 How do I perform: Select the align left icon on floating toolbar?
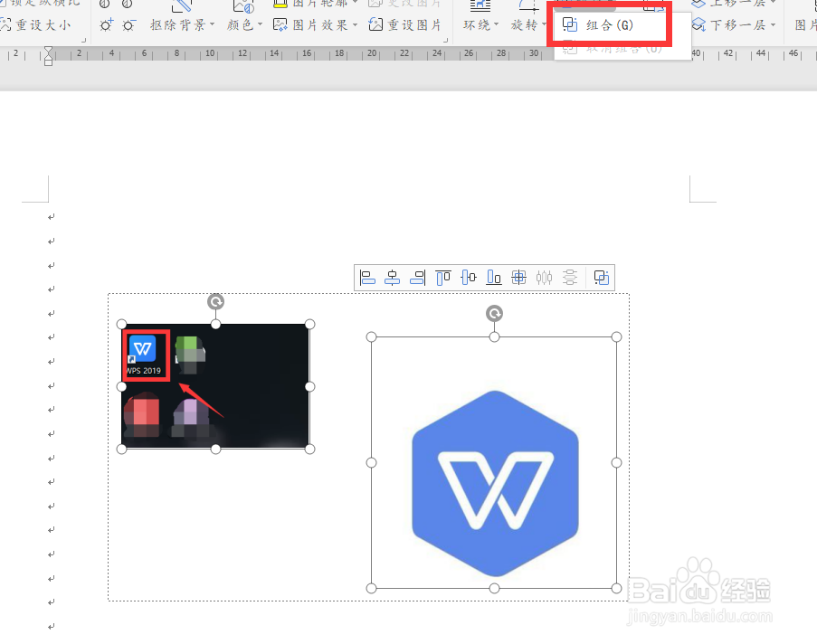(x=367, y=278)
